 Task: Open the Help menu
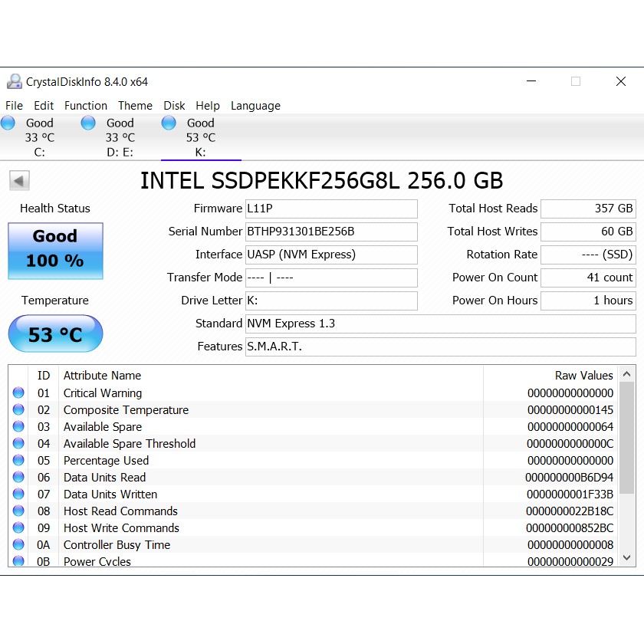pyautogui.click(x=209, y=106)
